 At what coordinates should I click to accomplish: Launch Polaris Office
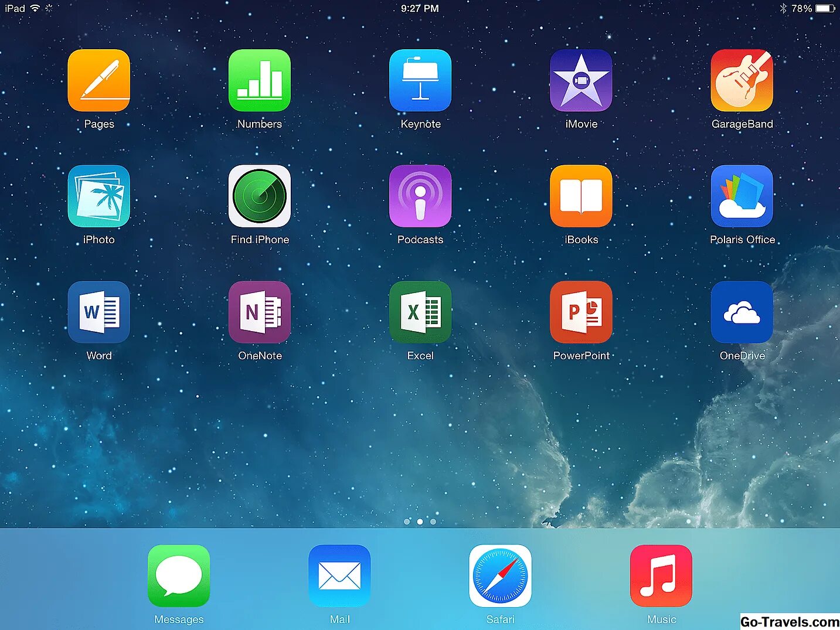[x=742, y=196]
